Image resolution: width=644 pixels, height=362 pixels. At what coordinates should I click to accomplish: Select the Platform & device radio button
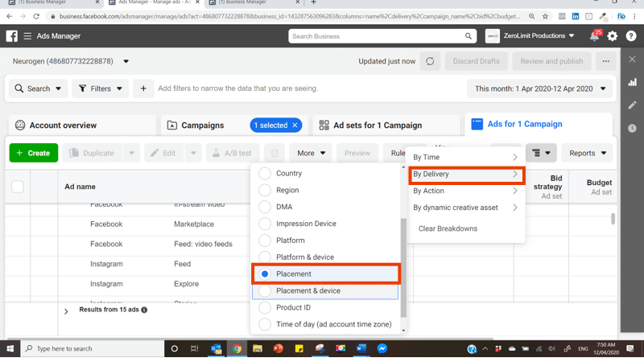click(265, 257)
